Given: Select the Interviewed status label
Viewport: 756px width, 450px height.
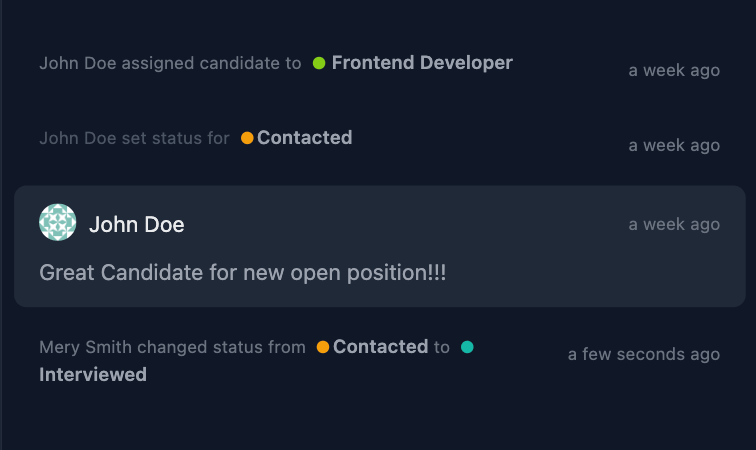Looking at the screenshot, I should [x=93, y=375].
